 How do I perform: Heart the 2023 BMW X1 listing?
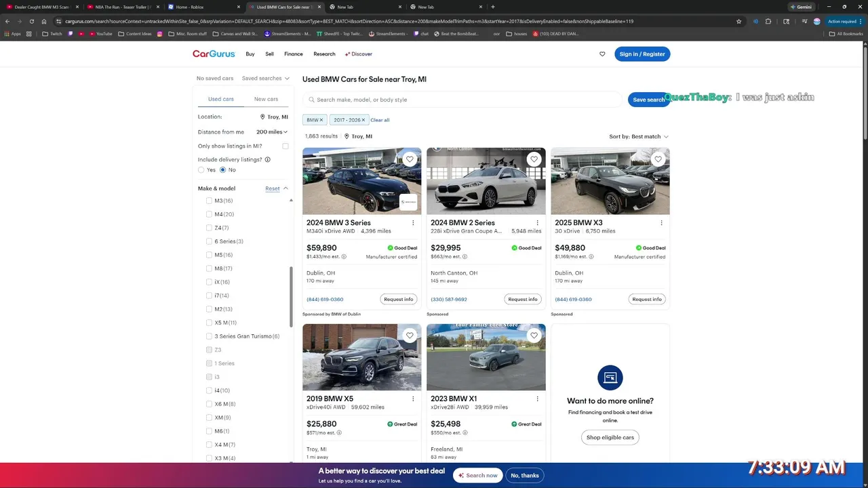[x=534, y=335]
